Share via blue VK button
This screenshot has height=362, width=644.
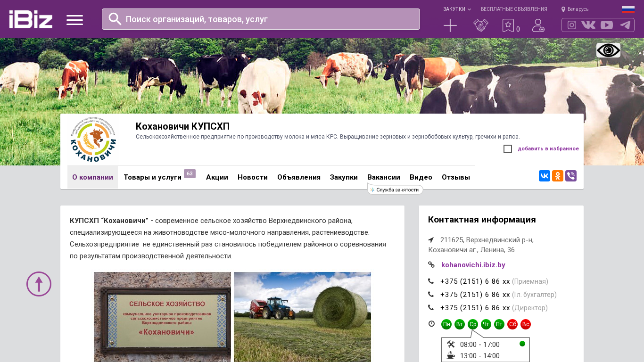[x=545, y=176]
